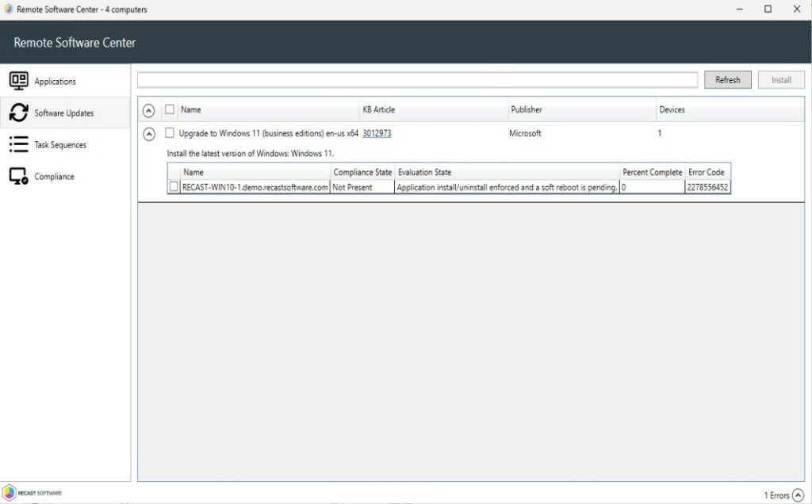812x504 pixels.
Task: Switch to the Software Updates section
Action: point(65,113)
